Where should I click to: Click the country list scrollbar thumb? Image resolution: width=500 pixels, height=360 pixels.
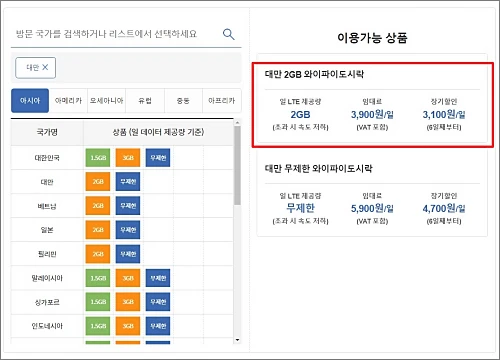[x=237, y=165]
